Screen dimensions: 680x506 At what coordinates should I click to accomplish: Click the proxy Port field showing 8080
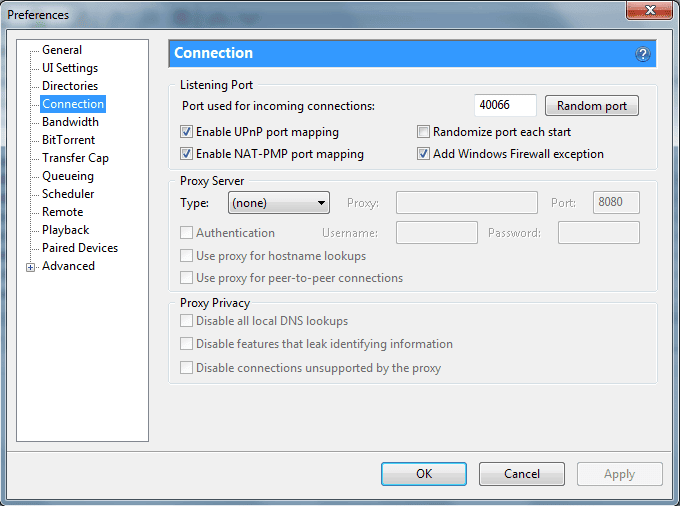tap(616, 202)
